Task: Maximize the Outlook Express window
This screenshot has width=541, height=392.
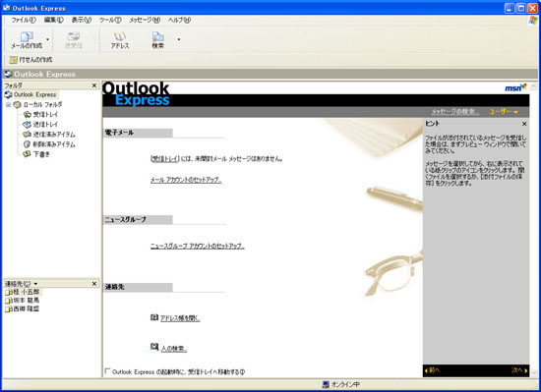Action: [521, 8]
